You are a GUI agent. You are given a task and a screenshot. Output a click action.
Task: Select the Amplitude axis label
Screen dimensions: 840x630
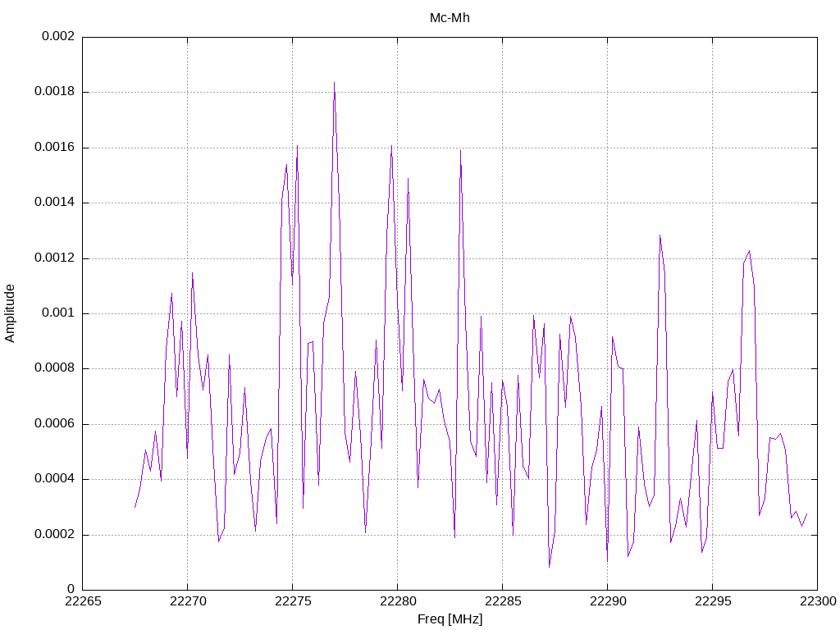click(10, 313)
